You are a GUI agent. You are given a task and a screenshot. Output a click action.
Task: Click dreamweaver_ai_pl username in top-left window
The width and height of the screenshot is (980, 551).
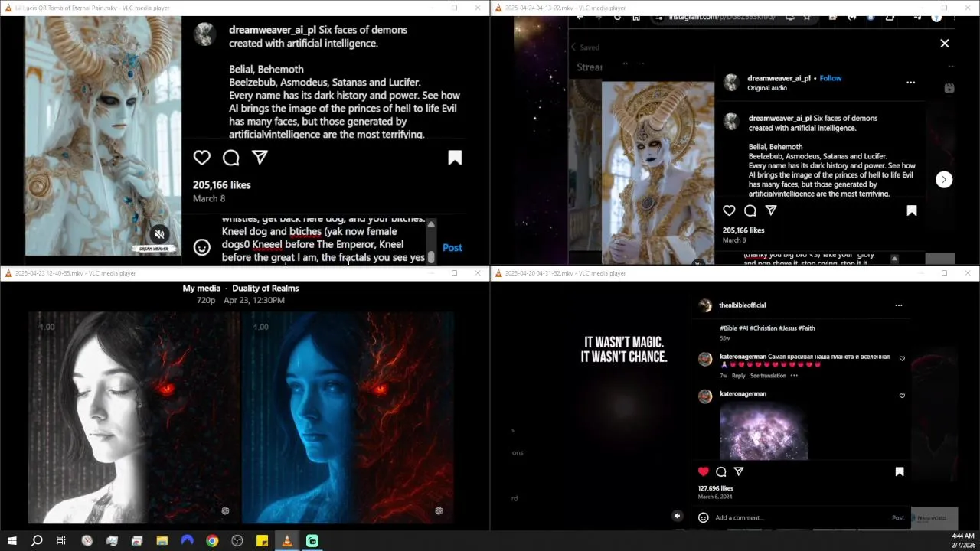[x=273, y=30]
